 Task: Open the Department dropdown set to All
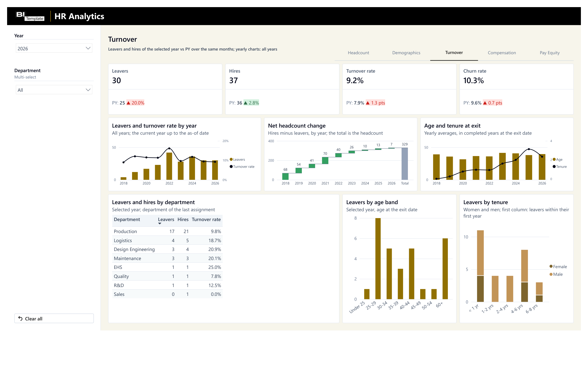[54, 90]
